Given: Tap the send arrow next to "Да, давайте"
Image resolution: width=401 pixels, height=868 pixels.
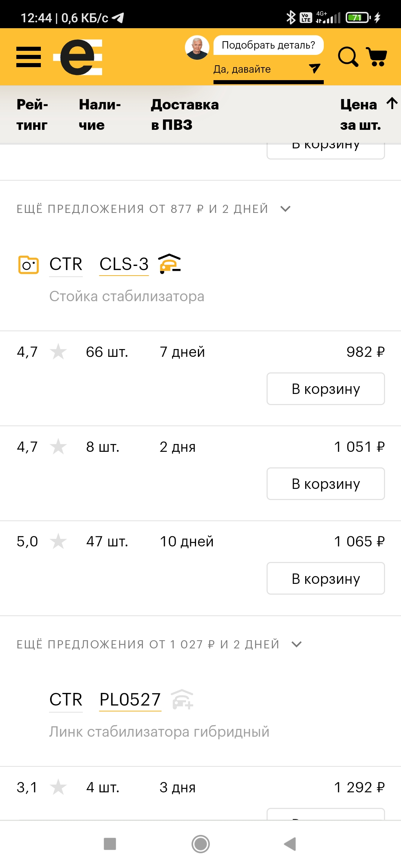Looking at the screenshot, I should 314,68.
